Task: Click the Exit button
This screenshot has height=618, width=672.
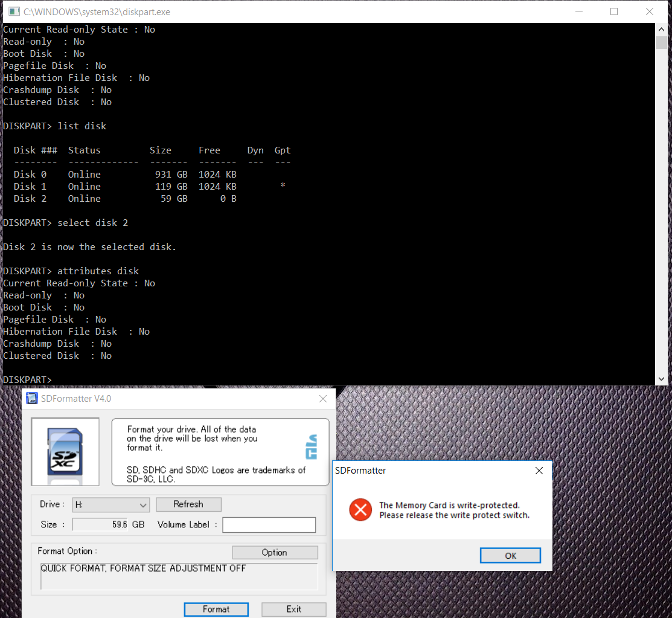Action: pos(293,610)
